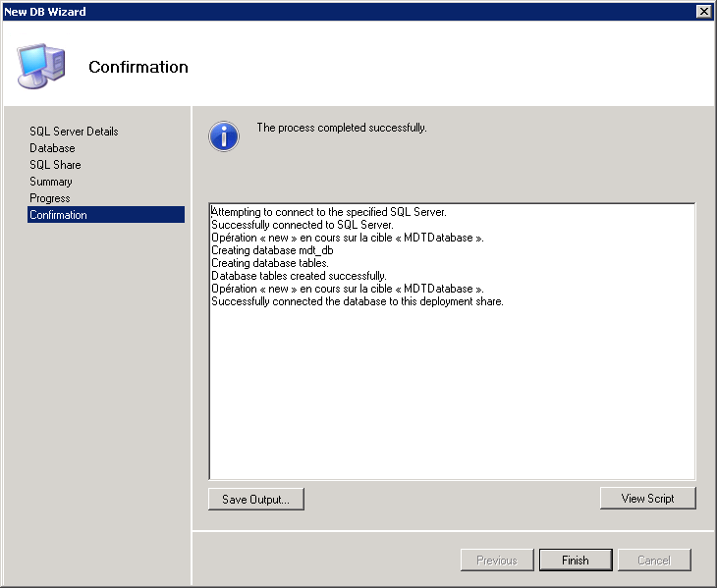Click the Save Output... button

click(256, 499)
